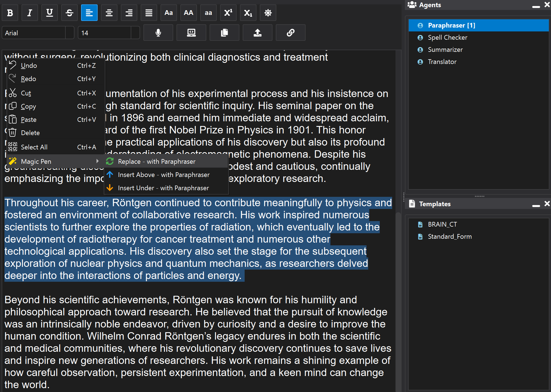
Task: Click the link chain icon
Action: (x=290, y=33)
